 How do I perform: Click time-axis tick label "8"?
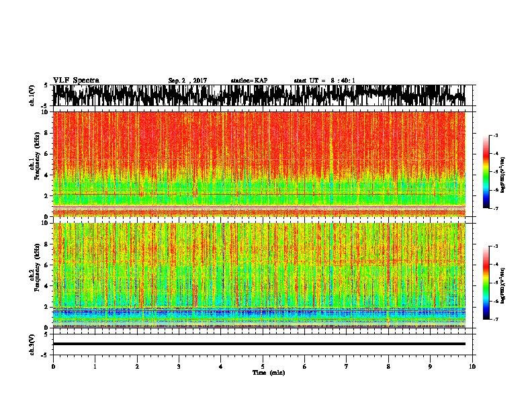coord(388,367)
